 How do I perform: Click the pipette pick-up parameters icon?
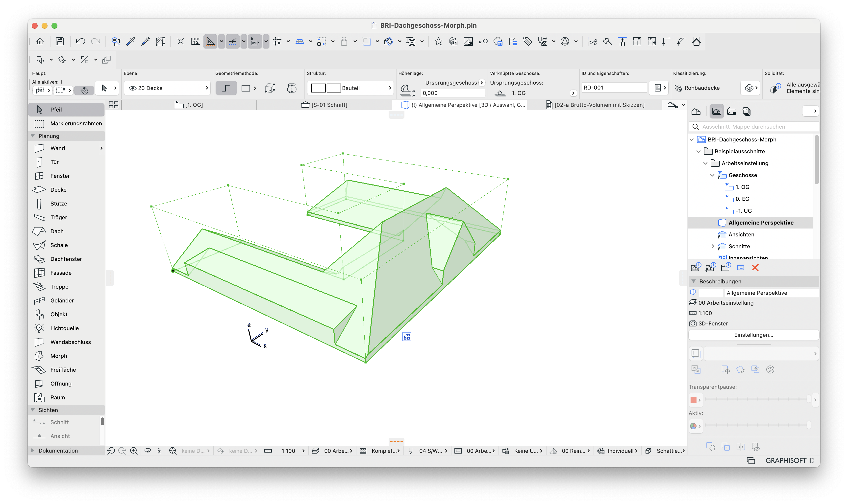coord(130,42)
